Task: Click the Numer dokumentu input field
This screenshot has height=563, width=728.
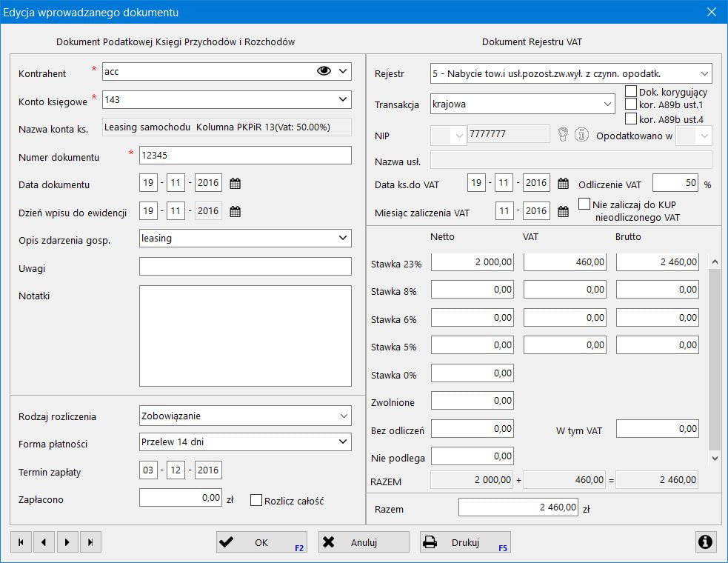Action: tap(244, 156)
